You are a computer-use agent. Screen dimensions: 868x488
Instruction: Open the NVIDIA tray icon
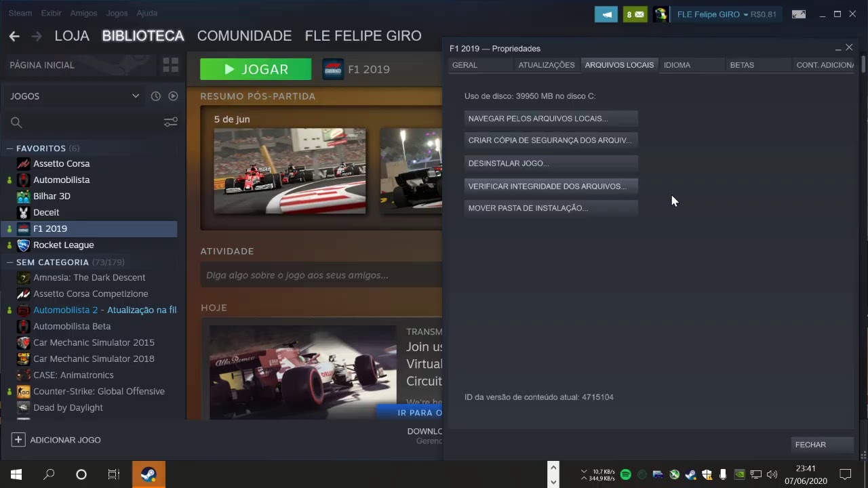[740, 474]
